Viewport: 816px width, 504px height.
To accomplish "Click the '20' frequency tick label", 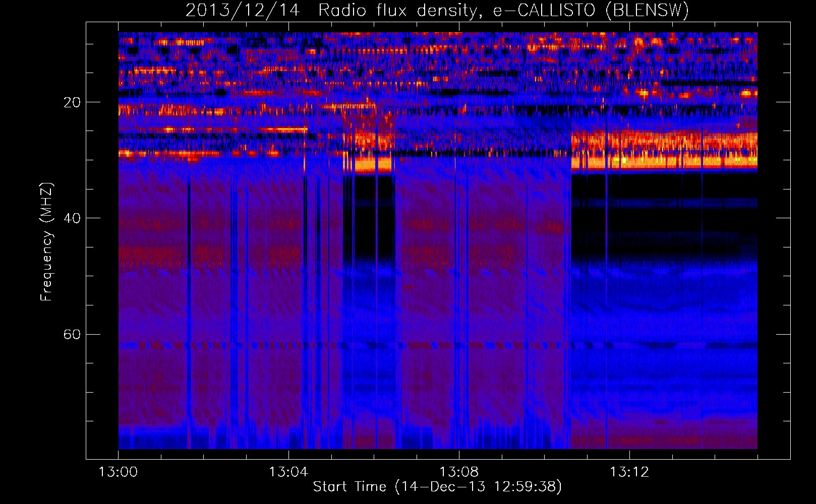I will [x=72, y=102].
